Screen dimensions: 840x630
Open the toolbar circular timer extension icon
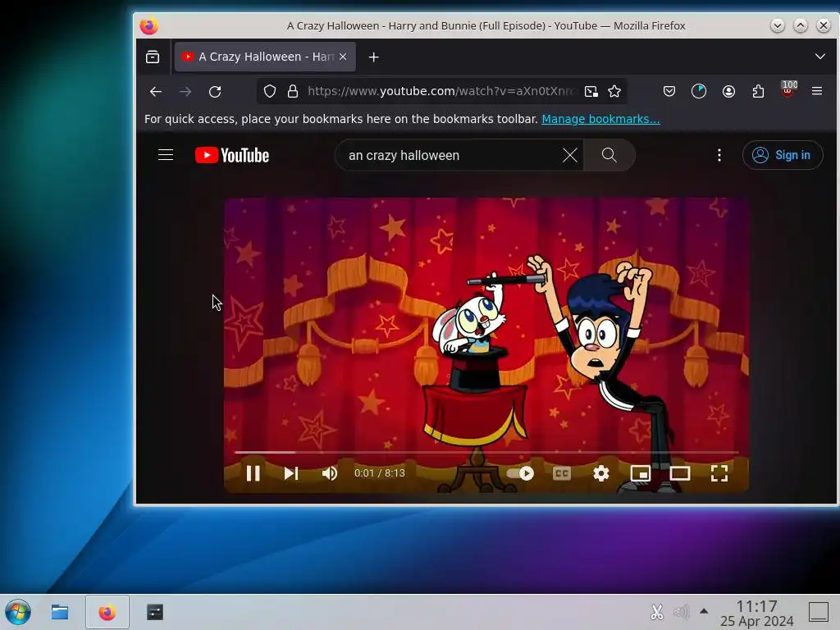699,92
